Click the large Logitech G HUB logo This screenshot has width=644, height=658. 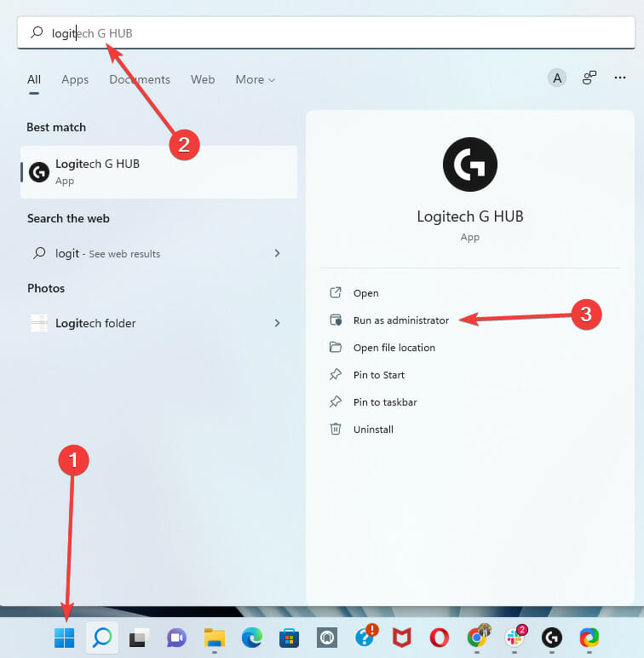pyautogui.click(x=470, y=164)
